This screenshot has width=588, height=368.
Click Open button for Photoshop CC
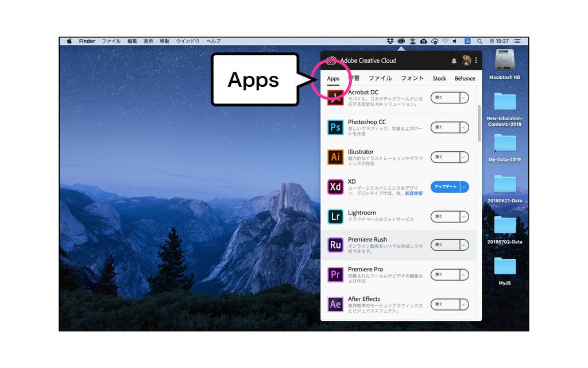pos(445,127)
